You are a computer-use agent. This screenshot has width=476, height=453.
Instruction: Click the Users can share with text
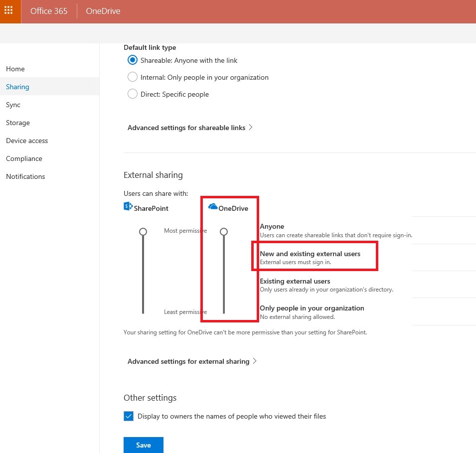coord(156,193)
